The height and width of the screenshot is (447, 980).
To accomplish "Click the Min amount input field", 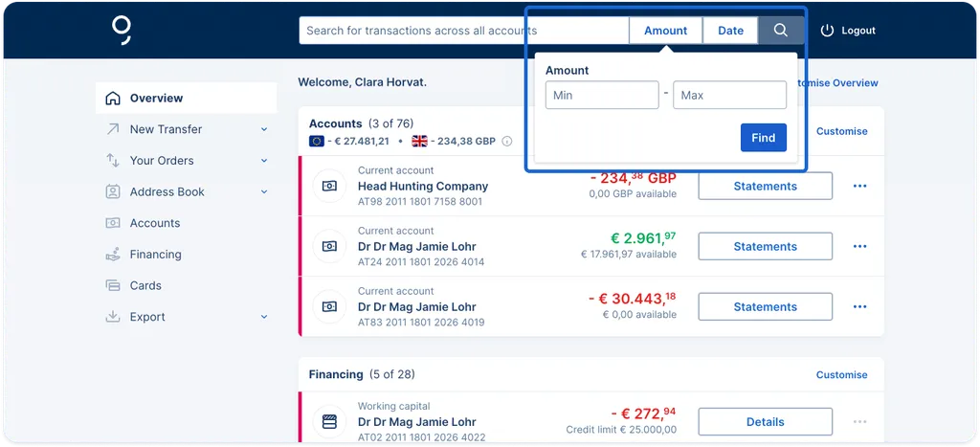I will pyautogui.click(x=601, y=95).
